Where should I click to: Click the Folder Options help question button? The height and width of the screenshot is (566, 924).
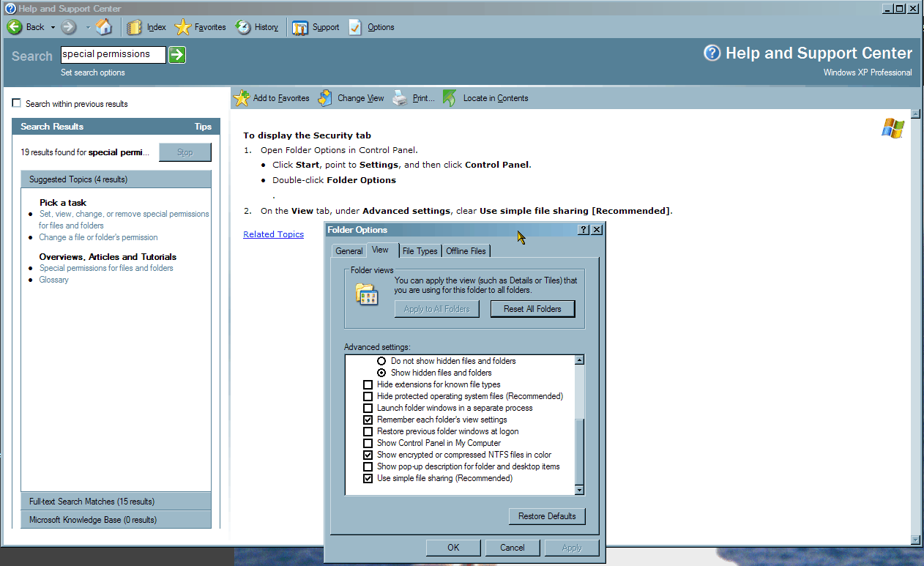(584, 230)
